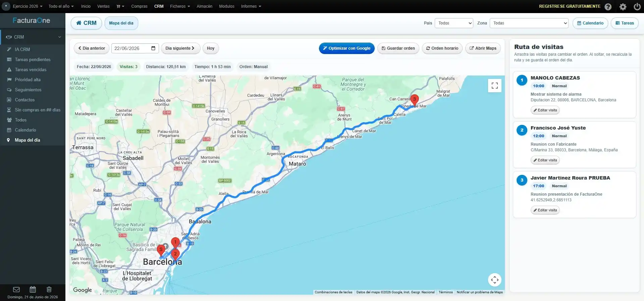The height and width of the screenshot is (301, 644).
Task: Edit the Javier Martinez Roura PRUEBA visit
Action: coord(545,210)
